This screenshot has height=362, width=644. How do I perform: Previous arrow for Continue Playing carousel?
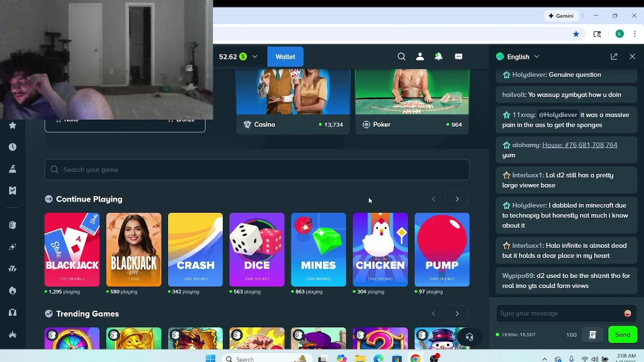tap(433, 199)
